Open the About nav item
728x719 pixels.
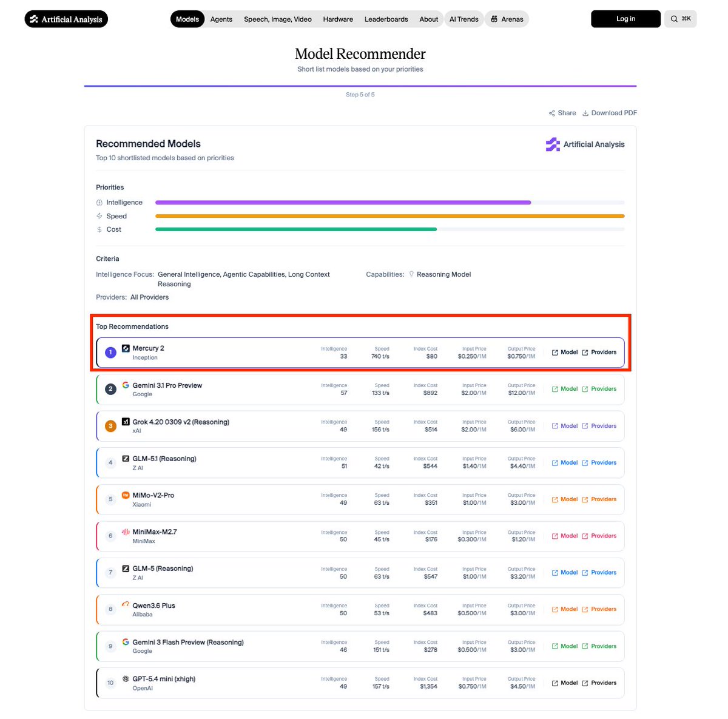coord(428,19)
